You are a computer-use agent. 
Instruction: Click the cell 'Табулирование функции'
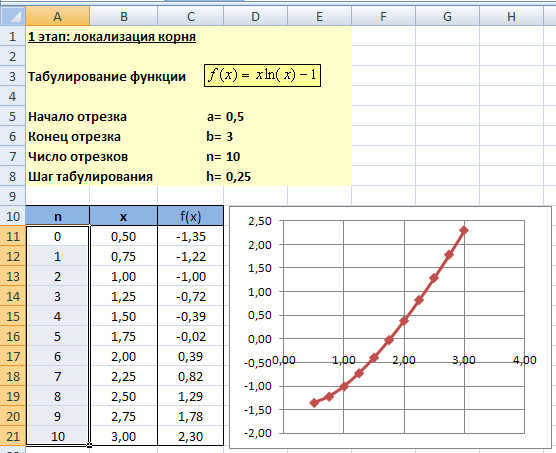tap(107, 77)
